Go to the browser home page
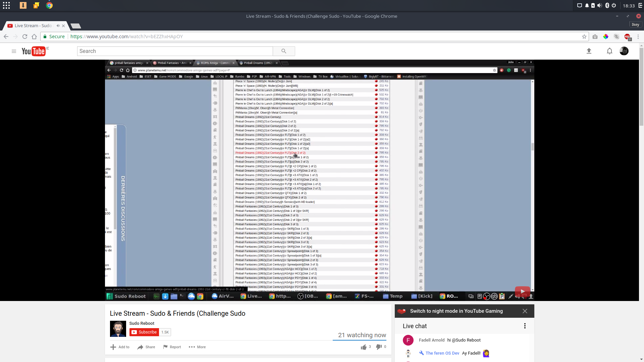644x362 pixels. (34, 37)
